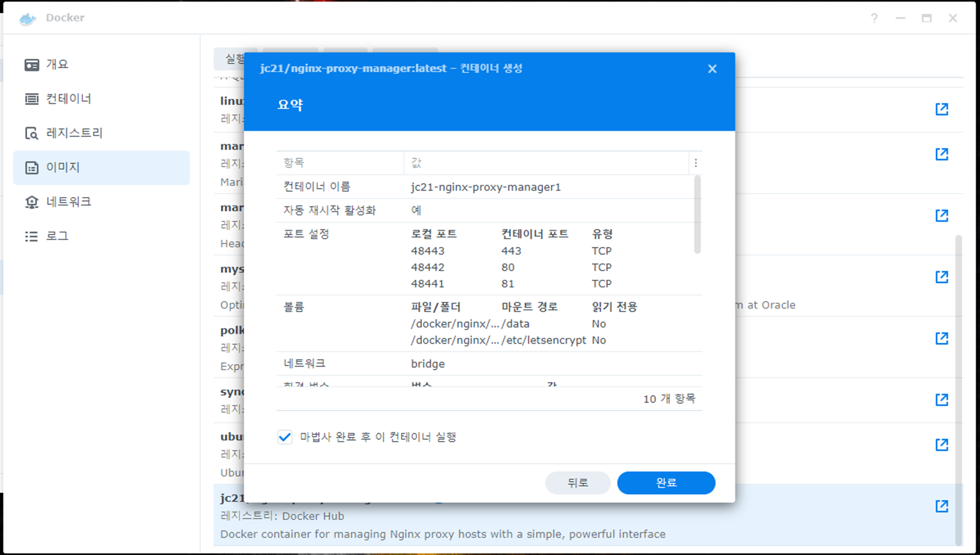Open the summary table column options menu

(x=696, y=163)
